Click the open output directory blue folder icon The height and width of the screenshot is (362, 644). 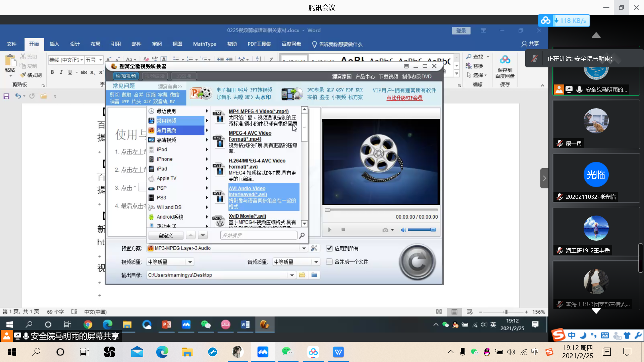pyautogui.click(x=314, y=275)
